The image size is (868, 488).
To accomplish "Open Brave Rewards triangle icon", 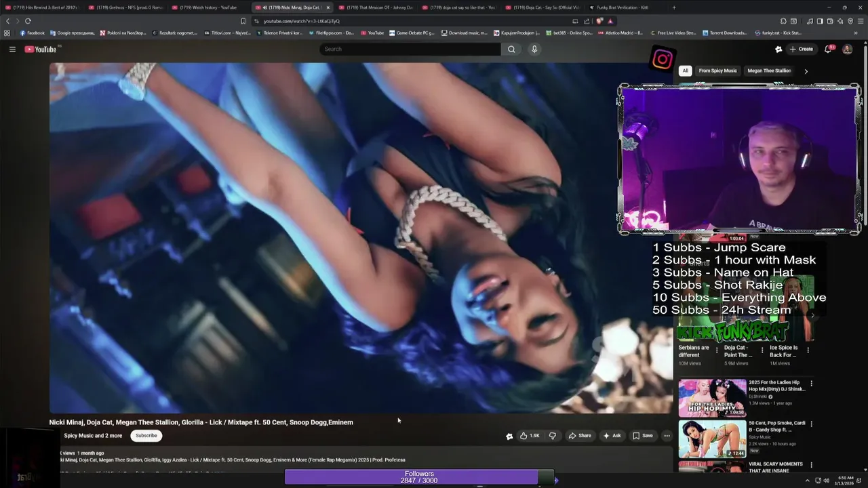I will (x=610, y=21).
